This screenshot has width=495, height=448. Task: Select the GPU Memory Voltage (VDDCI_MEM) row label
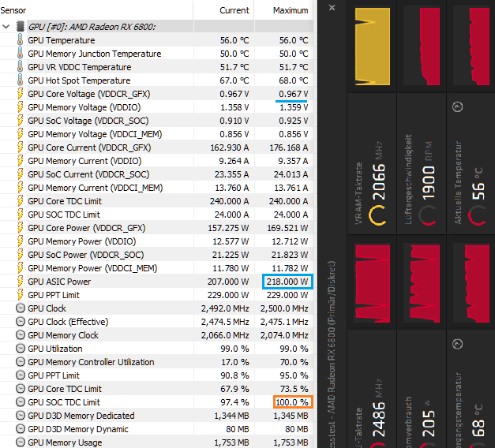pos(95,134)
